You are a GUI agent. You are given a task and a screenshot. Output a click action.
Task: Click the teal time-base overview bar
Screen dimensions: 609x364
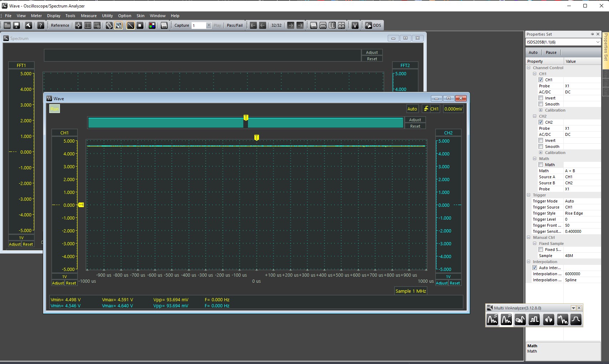(246, 123)
